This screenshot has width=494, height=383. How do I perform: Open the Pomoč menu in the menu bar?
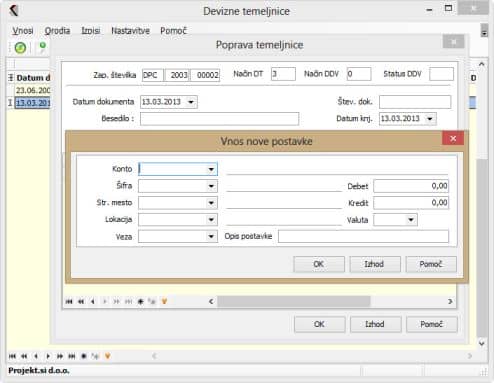[x=173, y=31]
